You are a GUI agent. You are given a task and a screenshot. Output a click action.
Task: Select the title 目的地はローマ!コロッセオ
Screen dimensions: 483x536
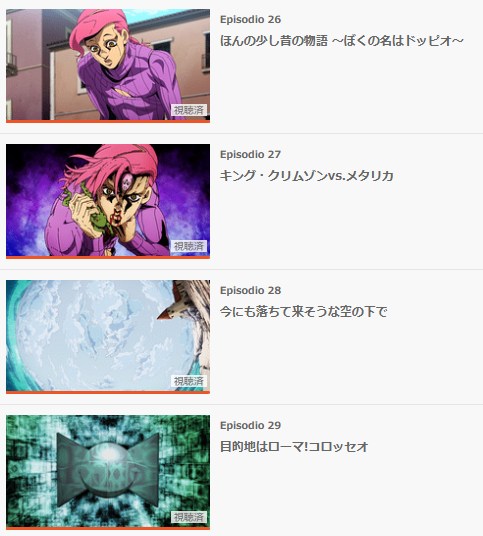(x=294, y=446)
